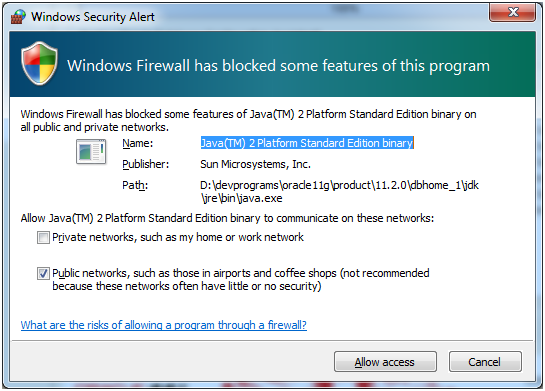Image resolution: width=545 pixels, height=391 pixels.
Task: Click the Name label
Action: tap(138, 143)
